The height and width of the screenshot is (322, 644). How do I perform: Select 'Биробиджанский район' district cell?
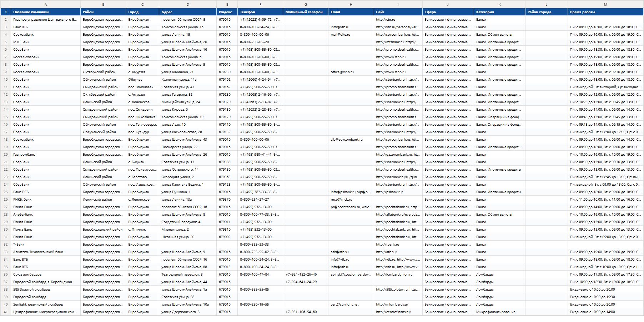[103, 230]
